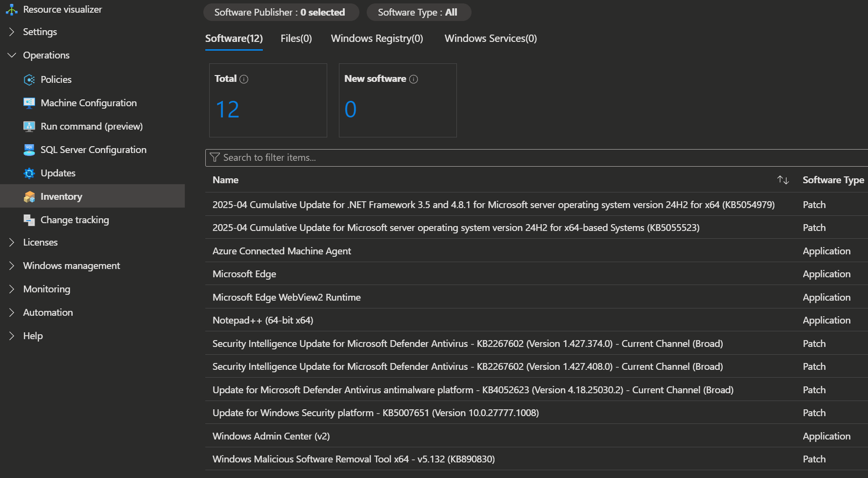Click the Run command (preview) icon
868x478 pixels.
click(x=29, y=126)
